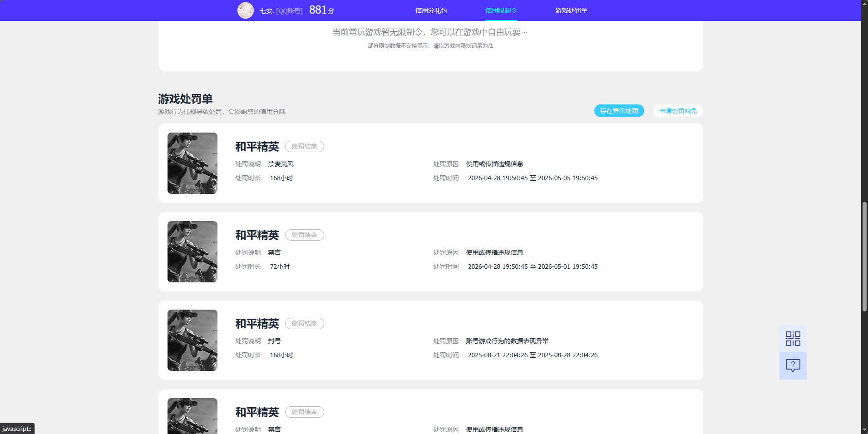Click 处罚结束 badge on 72小时 card
868x434 pixels.
(x=304, y=235)
